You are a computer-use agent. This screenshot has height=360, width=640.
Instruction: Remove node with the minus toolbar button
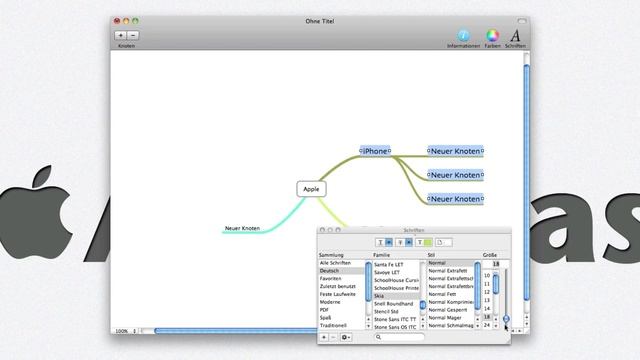pos(133,36)
